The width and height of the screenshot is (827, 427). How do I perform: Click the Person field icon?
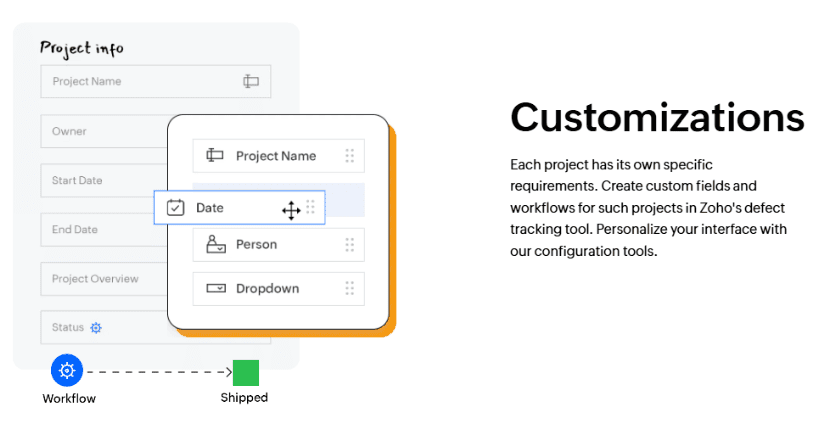[215, 244]
